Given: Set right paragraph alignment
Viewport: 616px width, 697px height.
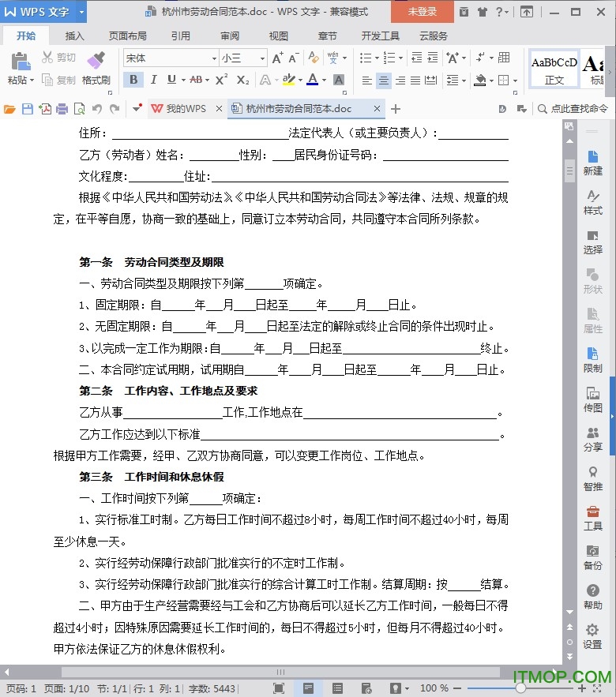Looking at the screenshot, I should 400,80.
